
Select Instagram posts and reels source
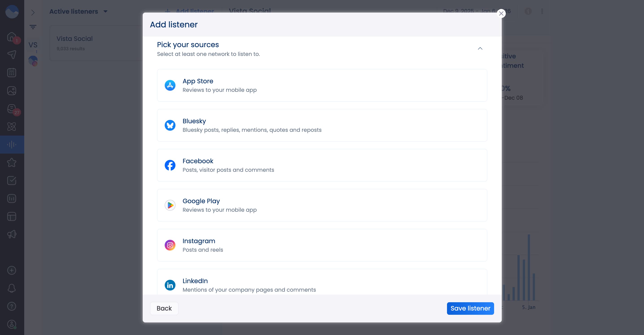322,245
